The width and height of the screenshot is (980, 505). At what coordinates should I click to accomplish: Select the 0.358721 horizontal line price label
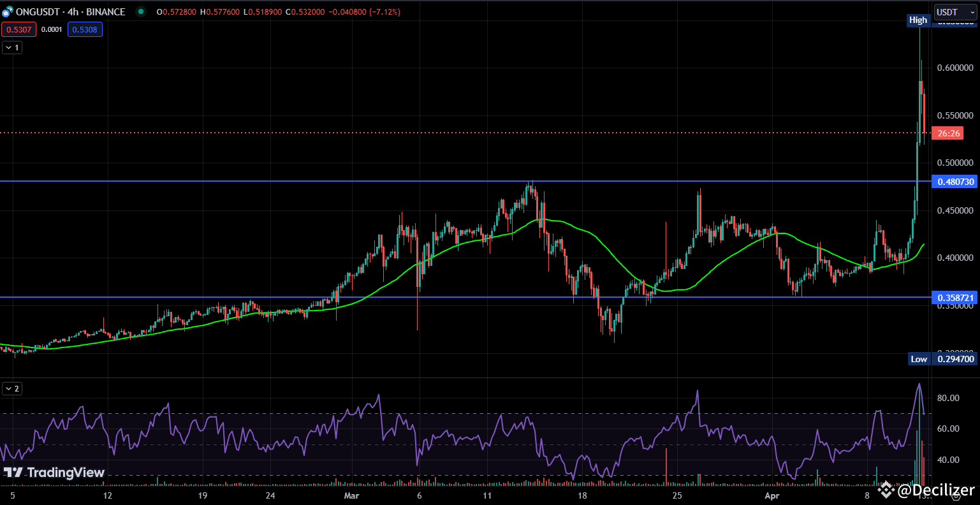click(x=954, y=298)
